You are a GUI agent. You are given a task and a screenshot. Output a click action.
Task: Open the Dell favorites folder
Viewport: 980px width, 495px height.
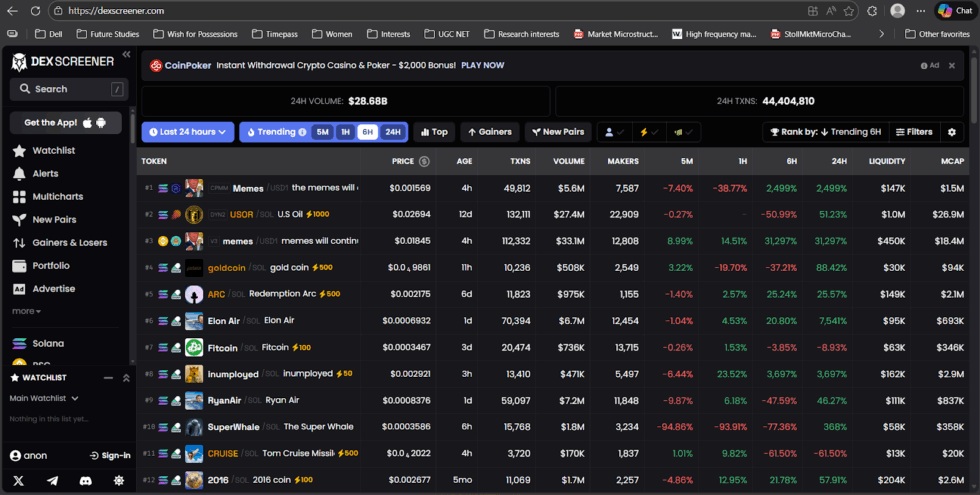pos(49,34)
